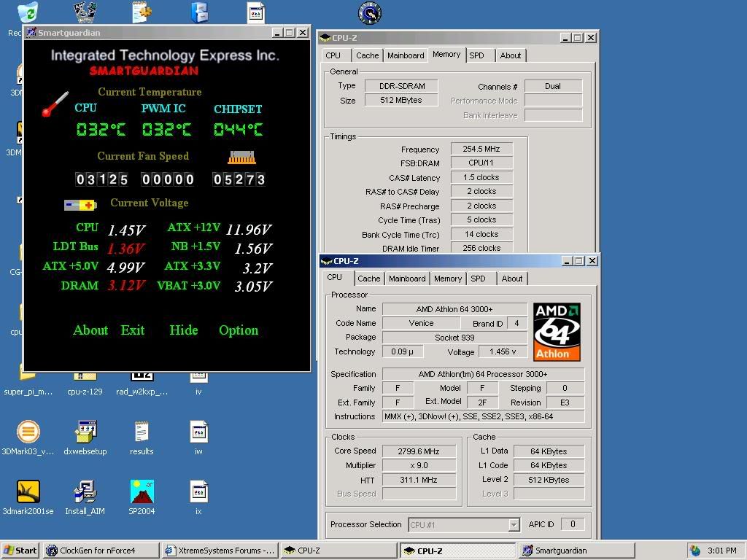Viewport: 747px width, 560px height.
Task: Open the About link in Smartguardian
Action: 90,330
